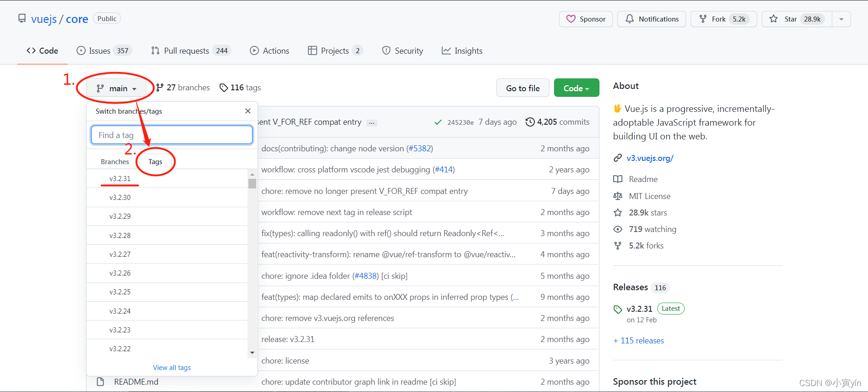
Task: Open the vuejs organization link
Action: [x=44, y=19]
